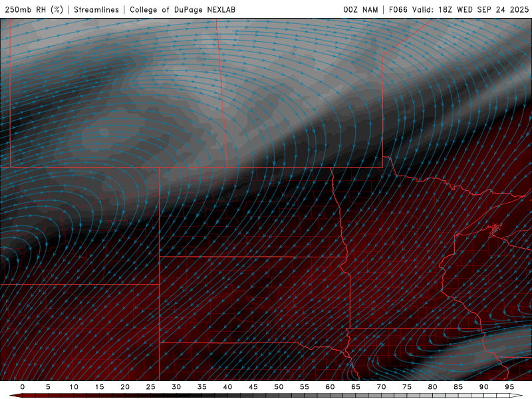Click the "18Z WED SEP 24 2025" valid time
The image size is (532, 399).
(x=483, y=9)
